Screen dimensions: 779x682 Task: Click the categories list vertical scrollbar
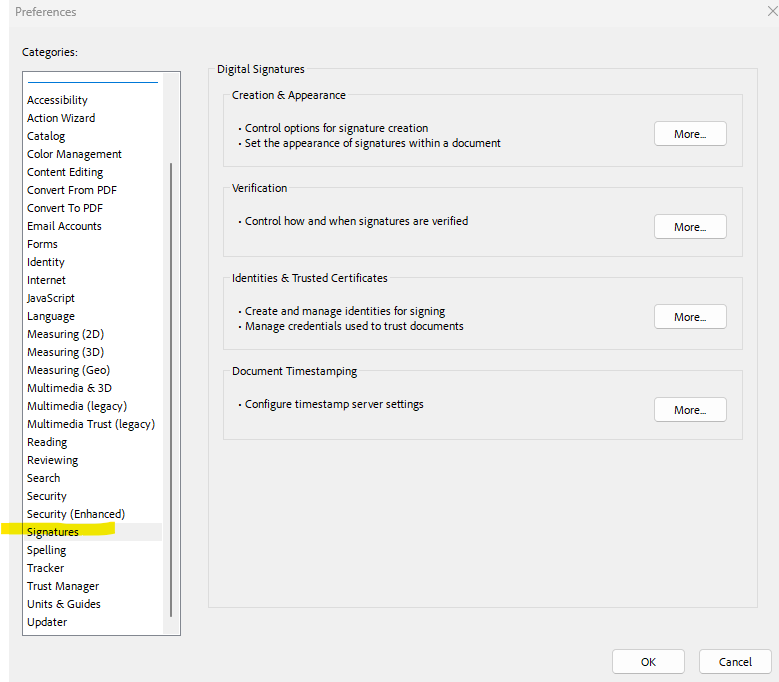172,390
